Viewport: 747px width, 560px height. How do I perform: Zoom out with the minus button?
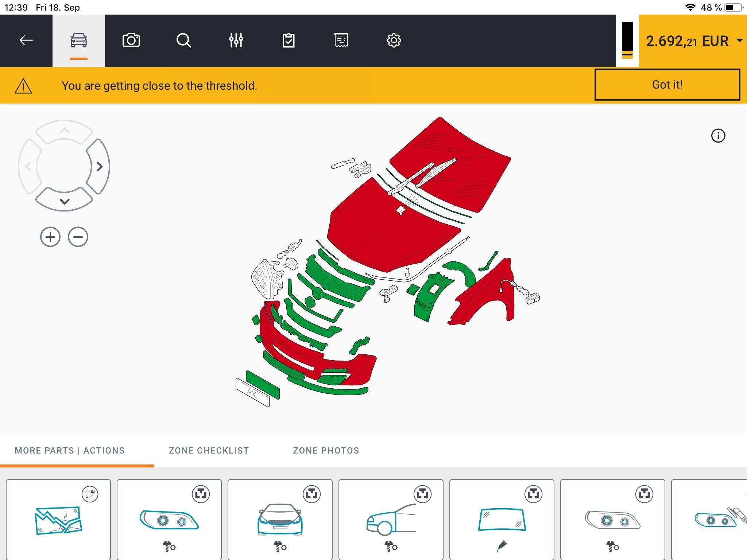tap(78, 237)
